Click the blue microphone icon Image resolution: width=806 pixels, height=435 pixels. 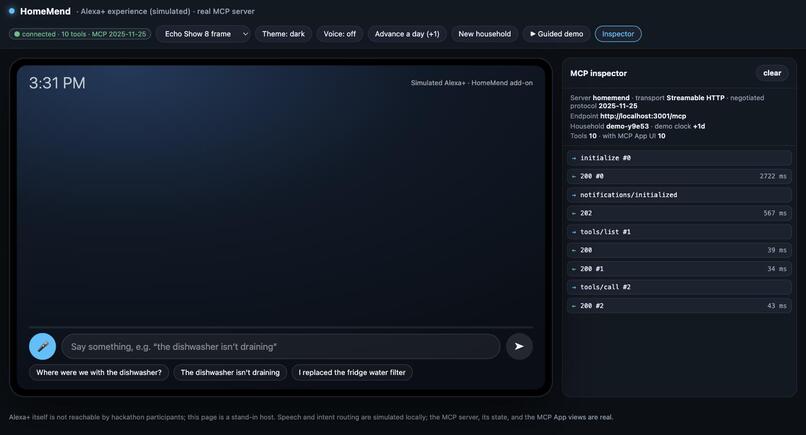pos(43,347)
